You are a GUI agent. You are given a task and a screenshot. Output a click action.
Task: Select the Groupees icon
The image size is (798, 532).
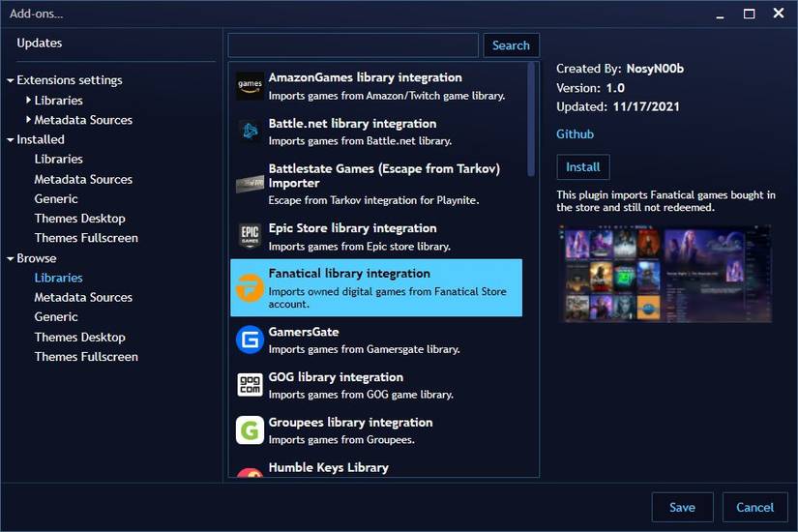(x=250, y=430)
